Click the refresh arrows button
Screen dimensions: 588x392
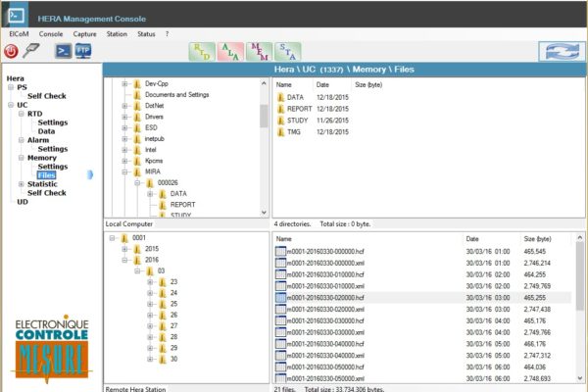562,51
